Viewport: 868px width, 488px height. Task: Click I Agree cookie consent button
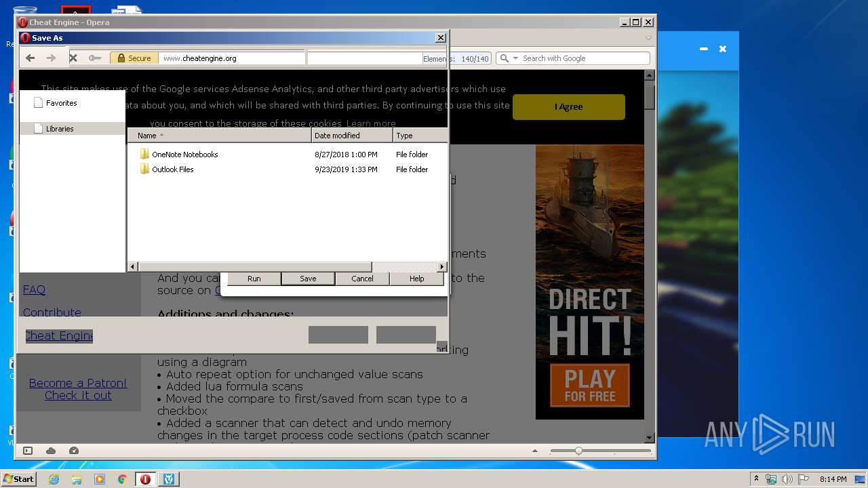click(x=568, y=107)
